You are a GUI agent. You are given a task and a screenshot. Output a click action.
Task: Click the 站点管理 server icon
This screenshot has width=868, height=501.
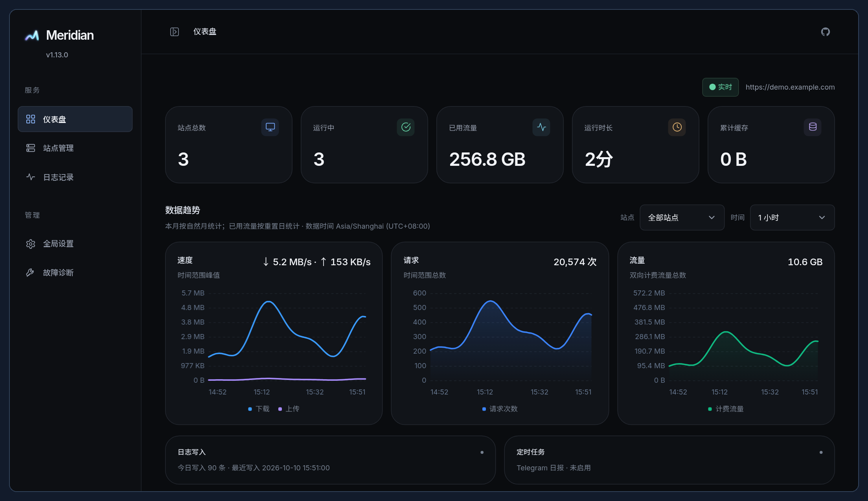[31, 148]
